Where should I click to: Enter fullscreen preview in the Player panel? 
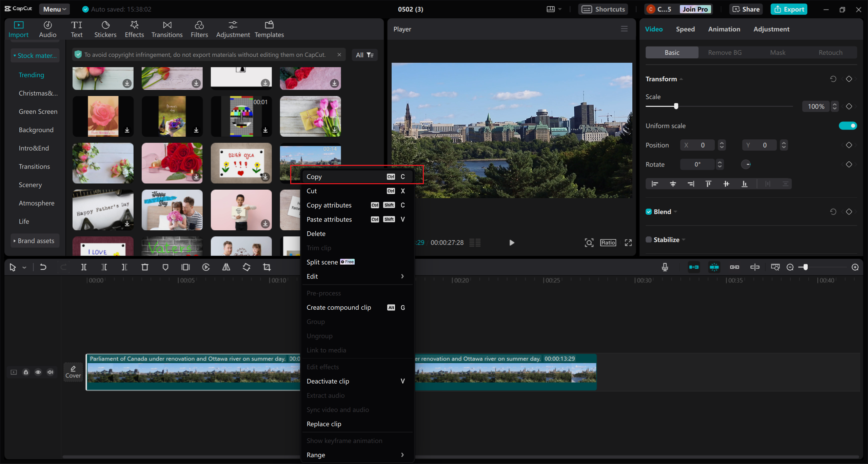628,243
